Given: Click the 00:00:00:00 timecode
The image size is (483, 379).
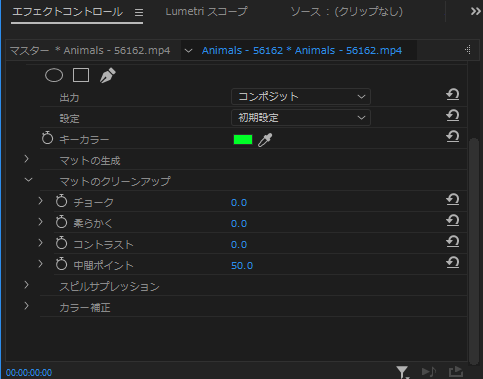Looking at the screenshot, I should pos(29,372).
